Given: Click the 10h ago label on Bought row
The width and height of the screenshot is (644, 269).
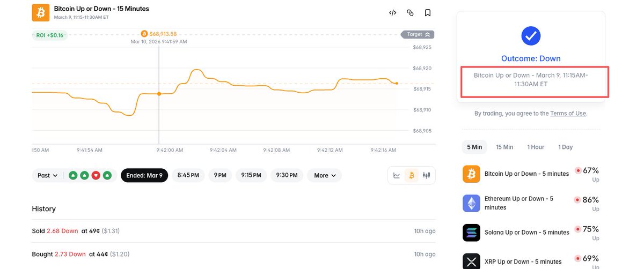Looking at the screenshot, I should tap(425, 254).
